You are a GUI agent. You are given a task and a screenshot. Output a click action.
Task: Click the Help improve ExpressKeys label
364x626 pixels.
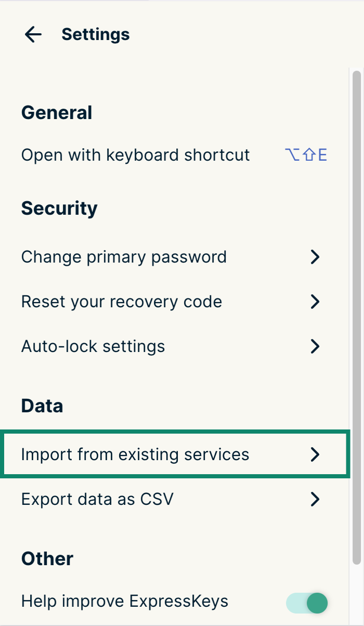(x=125, y=602)
